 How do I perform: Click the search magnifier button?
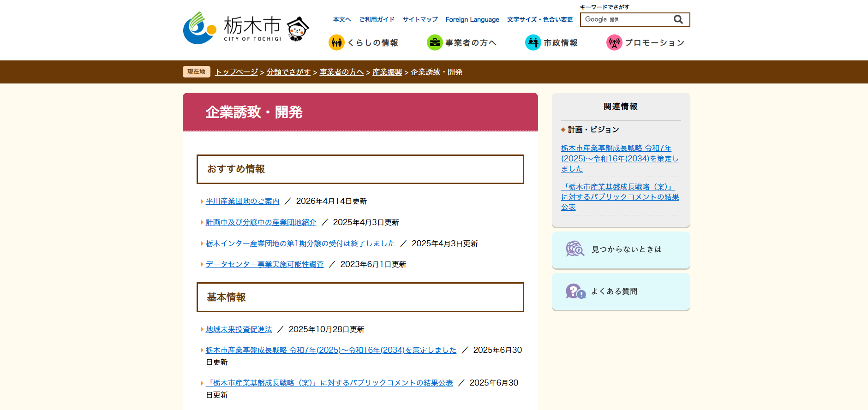click(x=678, y=19)
